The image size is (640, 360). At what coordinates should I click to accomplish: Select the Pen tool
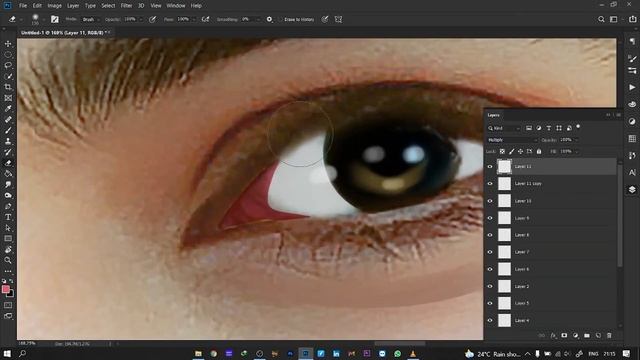click(x=8, y=206)
